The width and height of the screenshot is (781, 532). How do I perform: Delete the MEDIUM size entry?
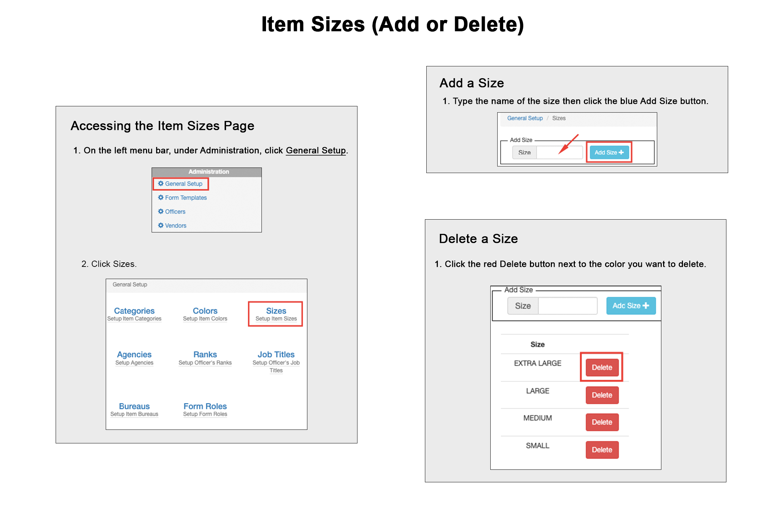point(602,422)
